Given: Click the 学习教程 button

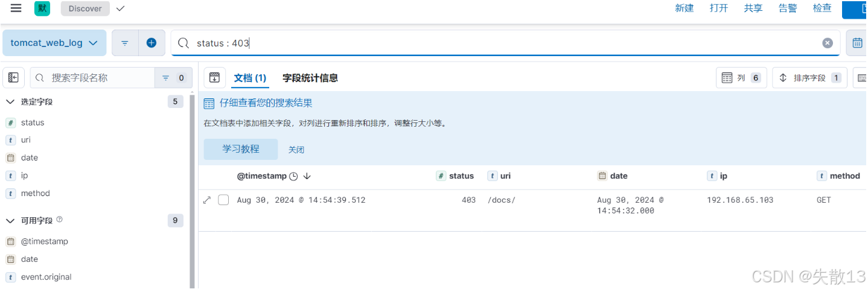Looking at the screenshot, I should click(x=241, y=149).
